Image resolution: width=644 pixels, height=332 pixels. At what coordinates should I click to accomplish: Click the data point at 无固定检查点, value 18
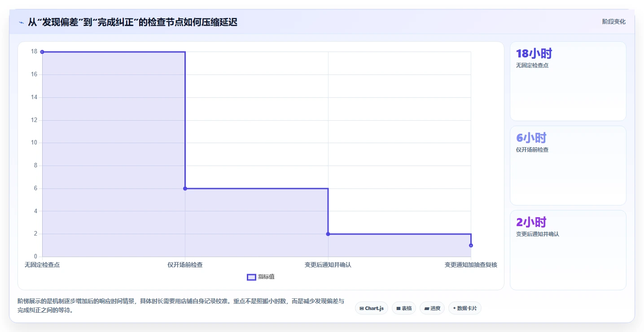click(x=42, y=52)
